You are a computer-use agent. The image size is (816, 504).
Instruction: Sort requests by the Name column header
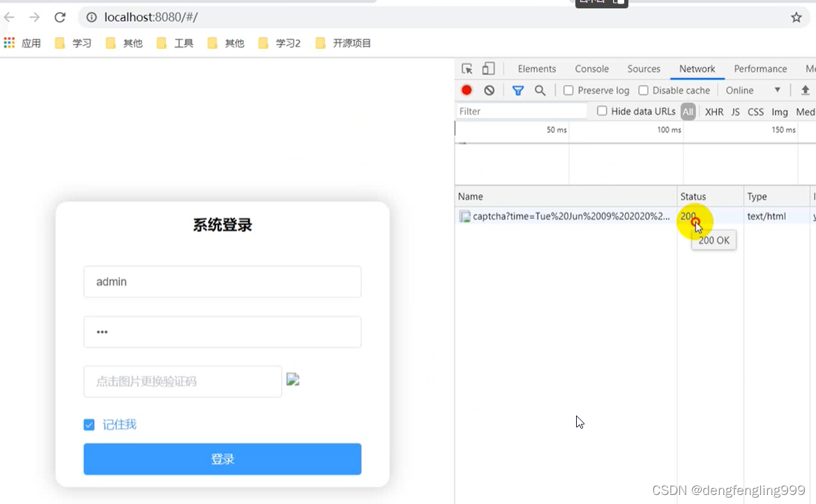point(565,197)
